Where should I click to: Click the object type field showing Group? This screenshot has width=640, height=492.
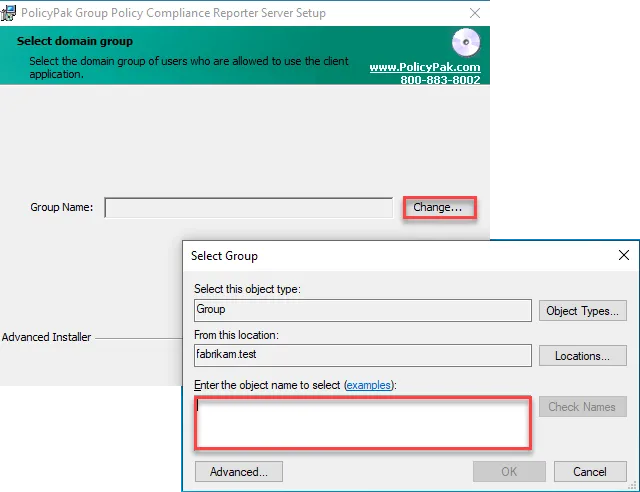362,311
